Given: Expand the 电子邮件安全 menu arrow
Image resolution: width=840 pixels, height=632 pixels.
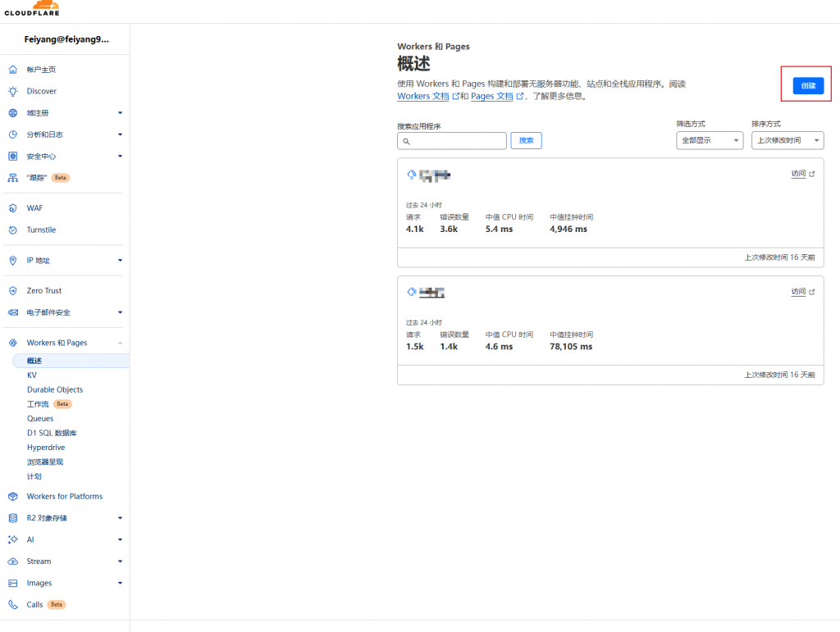Looking at the screenshot, I should pos(120,312).
